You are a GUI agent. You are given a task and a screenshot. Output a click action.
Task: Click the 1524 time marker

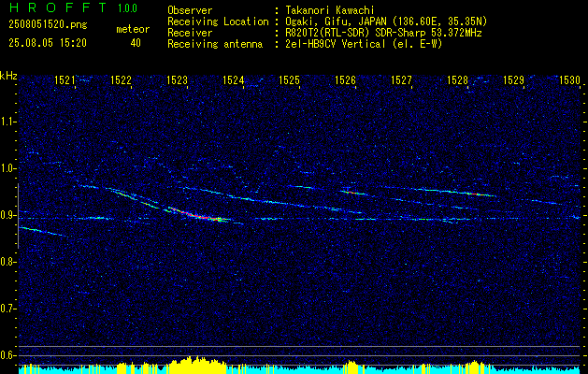pyautogui.click(x=234, y=80)
